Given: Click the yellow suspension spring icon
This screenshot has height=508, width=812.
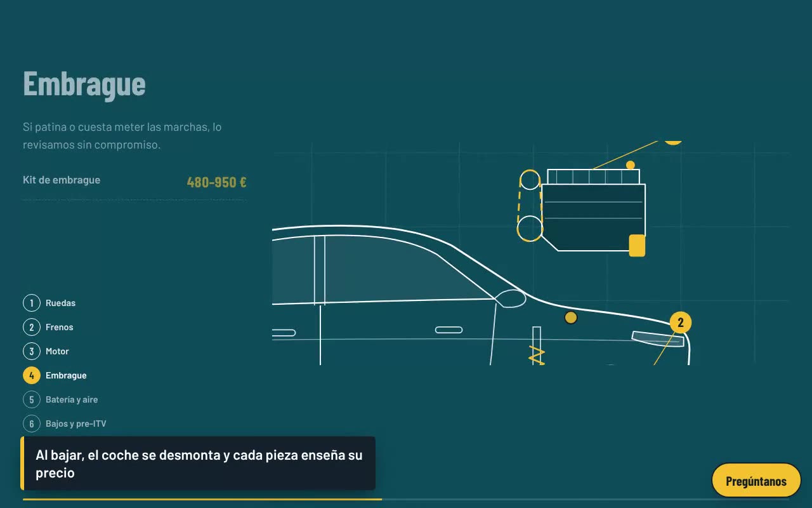Looking at the screenshot, I should click(x=537, y=355).
